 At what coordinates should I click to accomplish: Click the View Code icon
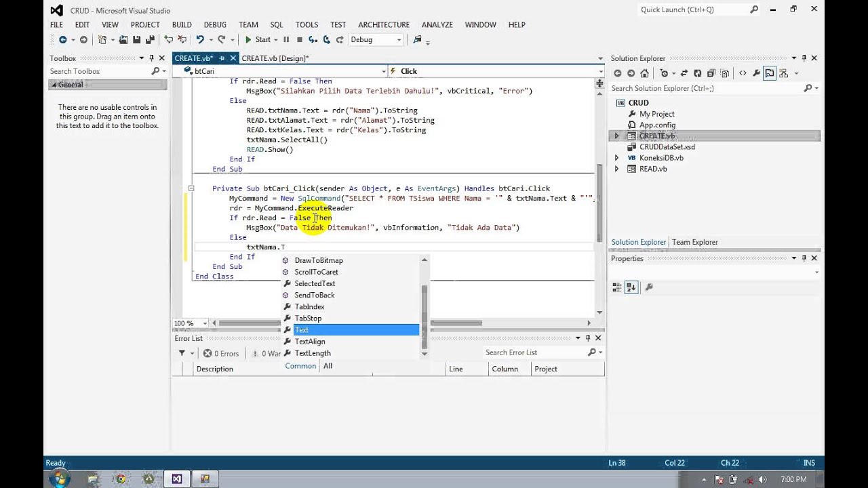[743, 73]
